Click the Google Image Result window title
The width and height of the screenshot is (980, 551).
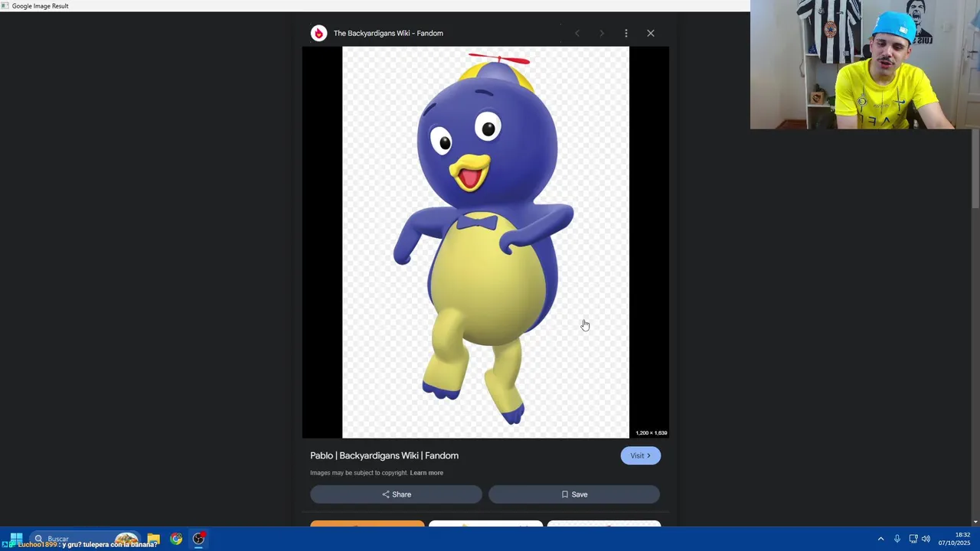point(40,6)
